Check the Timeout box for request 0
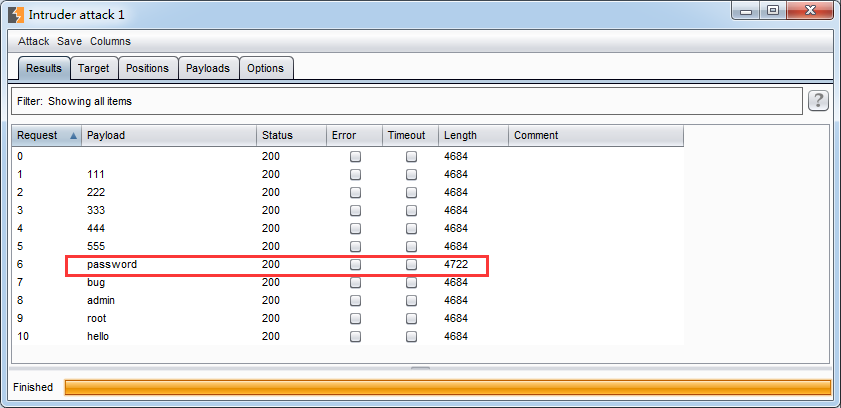Viewport: 841px width, 408px height. pyautogui.click(x=411, y=157)
